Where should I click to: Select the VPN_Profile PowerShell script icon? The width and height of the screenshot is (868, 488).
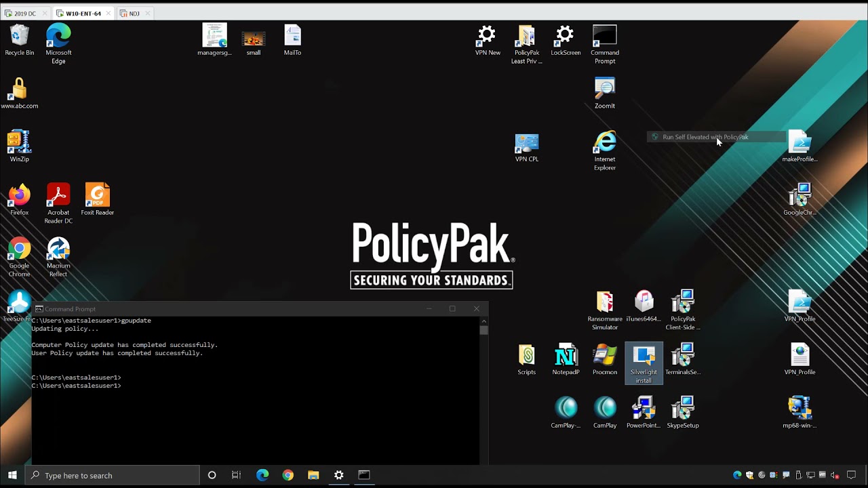pos(800,306)
